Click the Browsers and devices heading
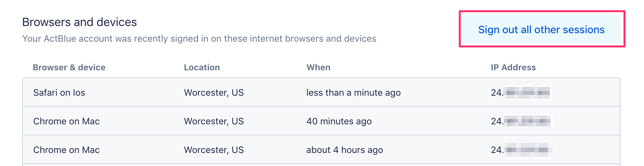This screenshot has height=166, width=644. coord(80,22)
